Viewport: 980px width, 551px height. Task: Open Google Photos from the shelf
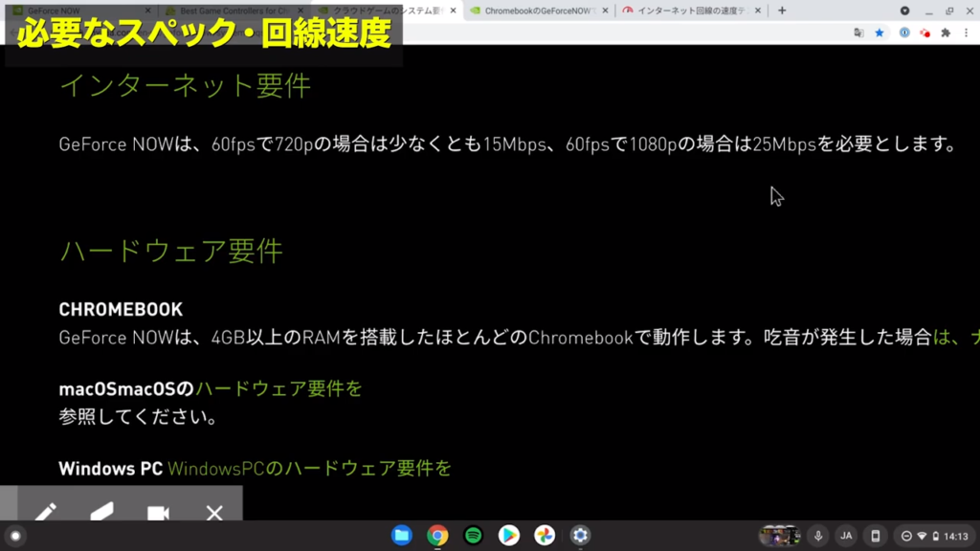[544, 536]
